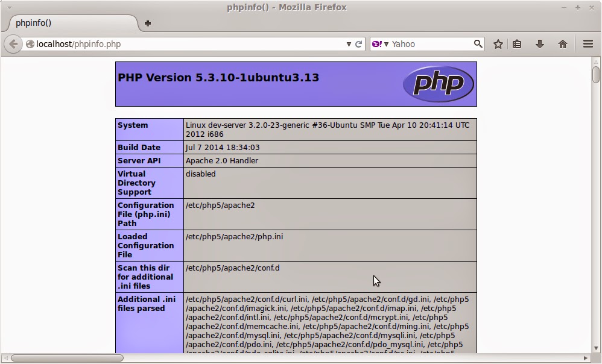Click the System row label
Viewport: 602px width, 364px height.
133,125
